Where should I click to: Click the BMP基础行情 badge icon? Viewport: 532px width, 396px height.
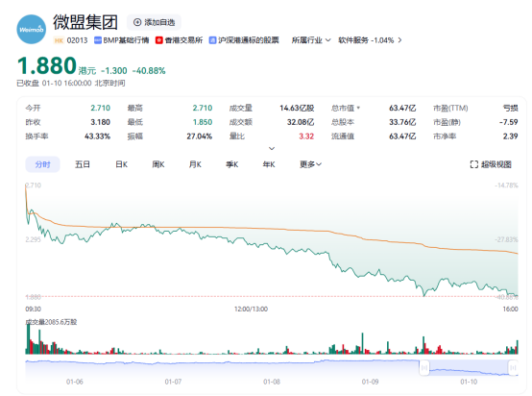[x=98, y=40]
